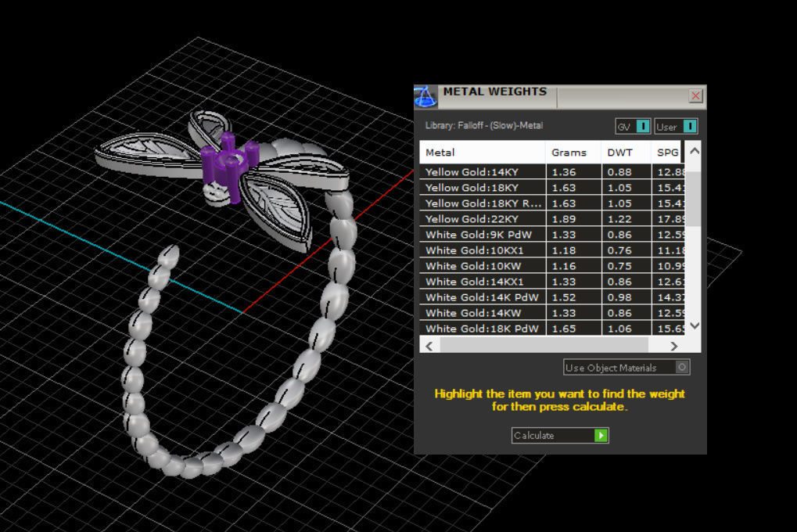The width and height of the screenshot is (797, 532).
Task: Click the SPG column header
Action: point(667,152)
